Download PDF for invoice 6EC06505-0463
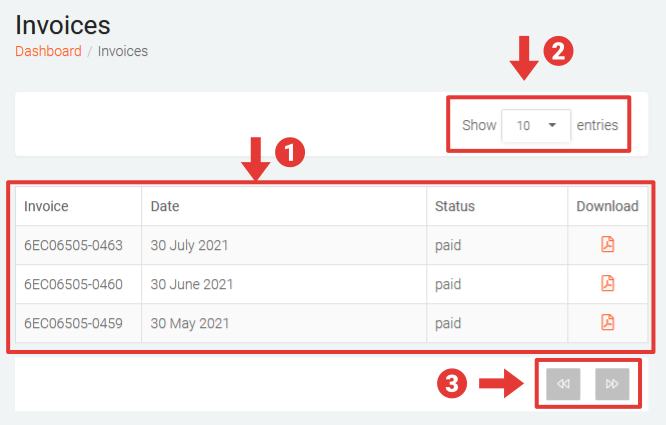666x425 pixels. [x=607, y=244]
